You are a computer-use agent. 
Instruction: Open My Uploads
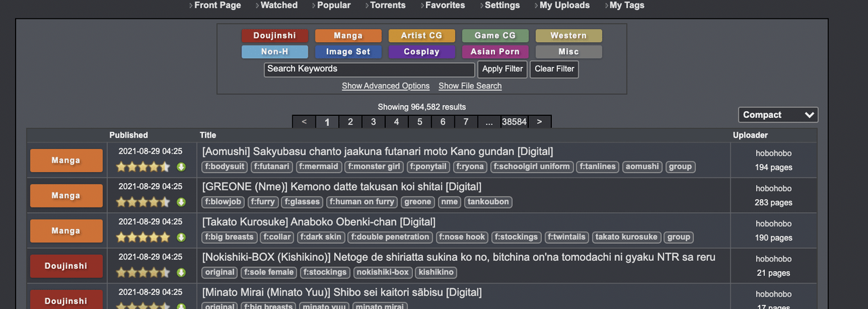(x=564, y=5)
